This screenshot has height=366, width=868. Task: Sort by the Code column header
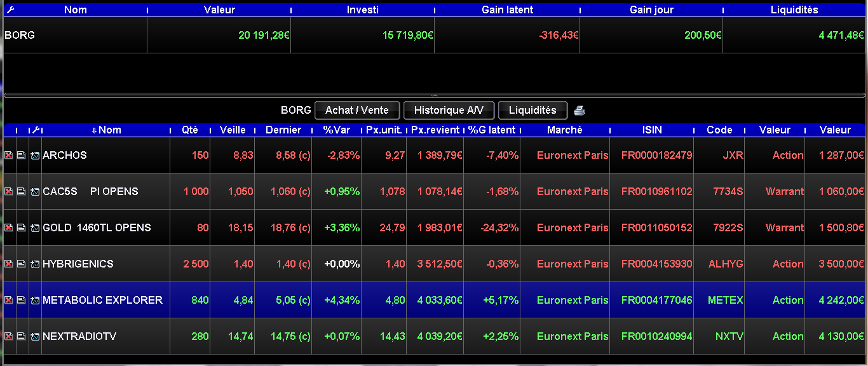[719, 130]
